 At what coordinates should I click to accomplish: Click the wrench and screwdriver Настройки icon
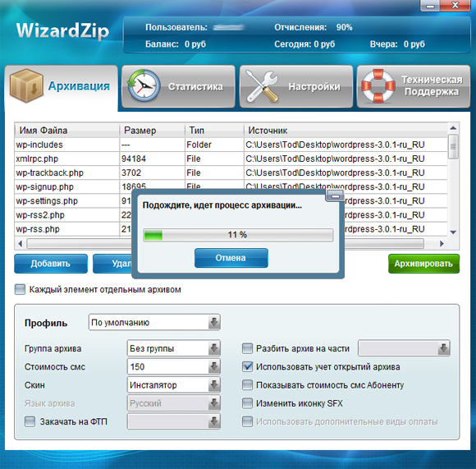pos(262,86)
